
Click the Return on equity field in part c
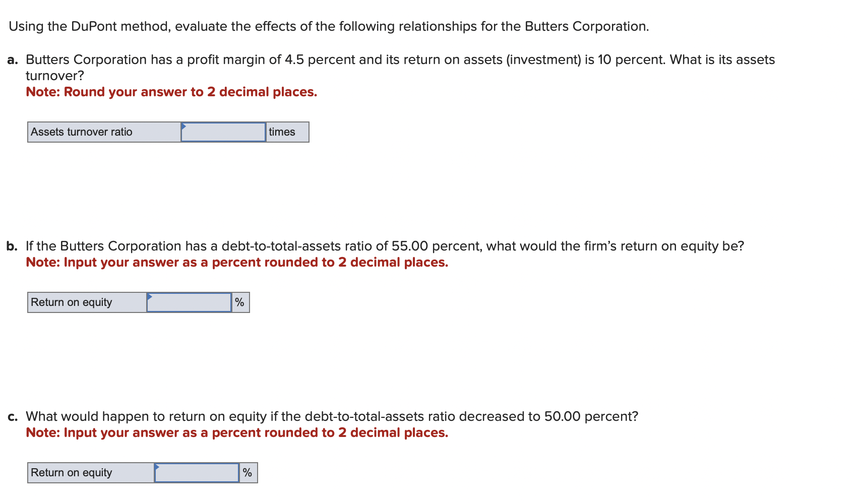(197, 472)
